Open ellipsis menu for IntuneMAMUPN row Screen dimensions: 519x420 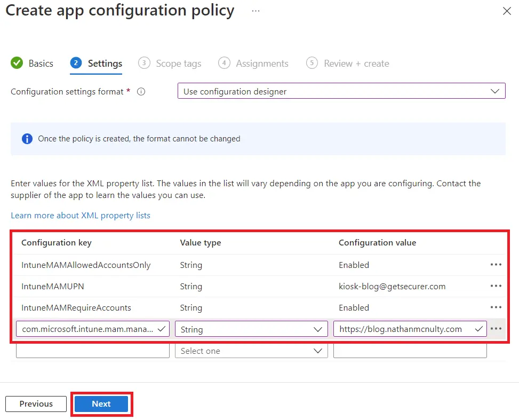tap(496, 286)
